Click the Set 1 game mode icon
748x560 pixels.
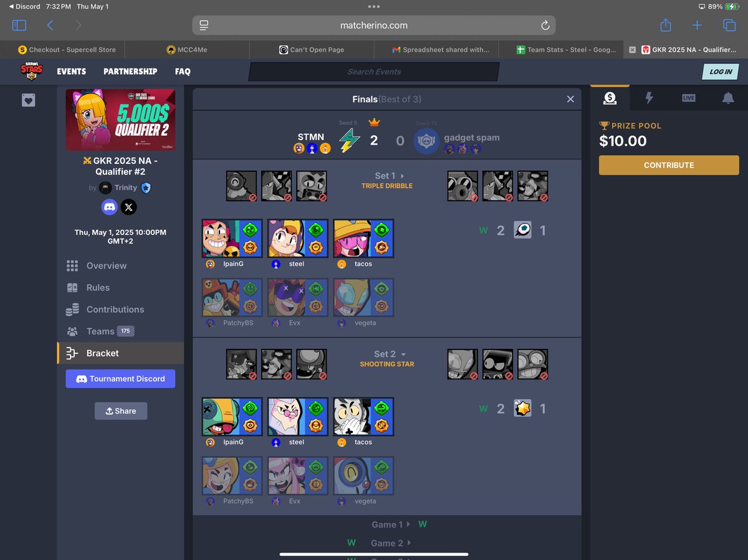[x=522, y=230]
